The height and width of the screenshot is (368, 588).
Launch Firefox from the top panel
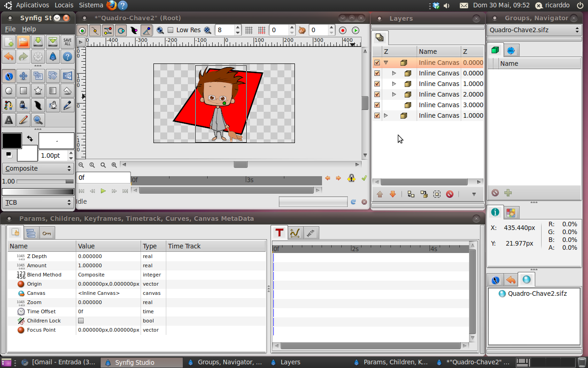click(x=111, y=5)
